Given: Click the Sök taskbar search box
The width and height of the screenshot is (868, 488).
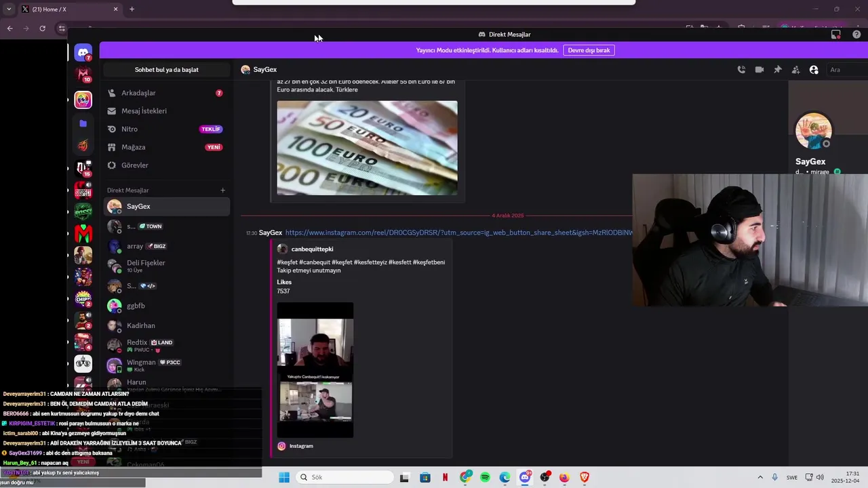Looking at the screenshot, I should click(x=343, y=477).
